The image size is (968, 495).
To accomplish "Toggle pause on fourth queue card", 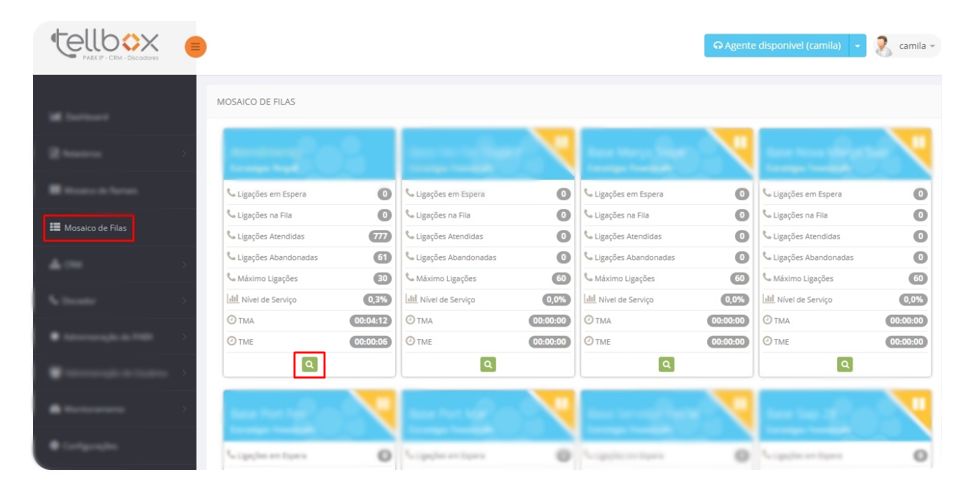I will [918, 142].
